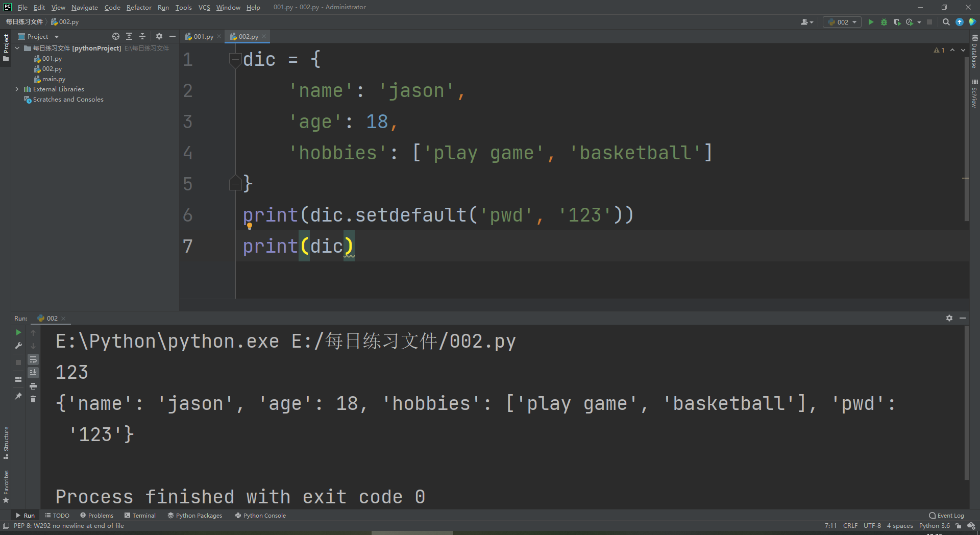Open the Python Console tool window
Image resolution: width=980 pixels, height=535 pixels.
pos(260,516)
